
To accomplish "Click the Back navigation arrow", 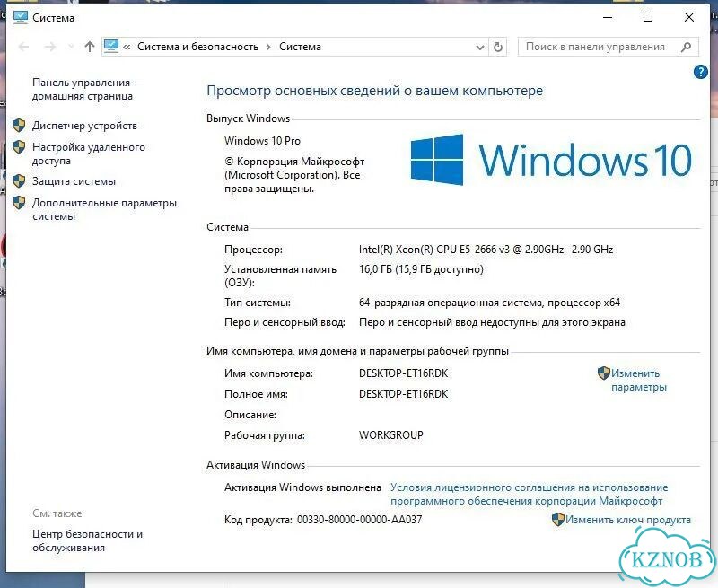I will (x=24, y=47).
